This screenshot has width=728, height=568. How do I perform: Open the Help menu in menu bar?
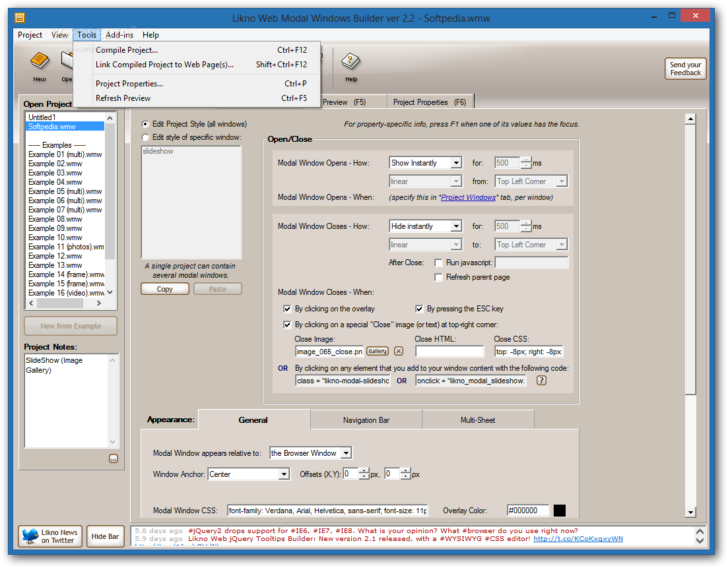[150, 35]
